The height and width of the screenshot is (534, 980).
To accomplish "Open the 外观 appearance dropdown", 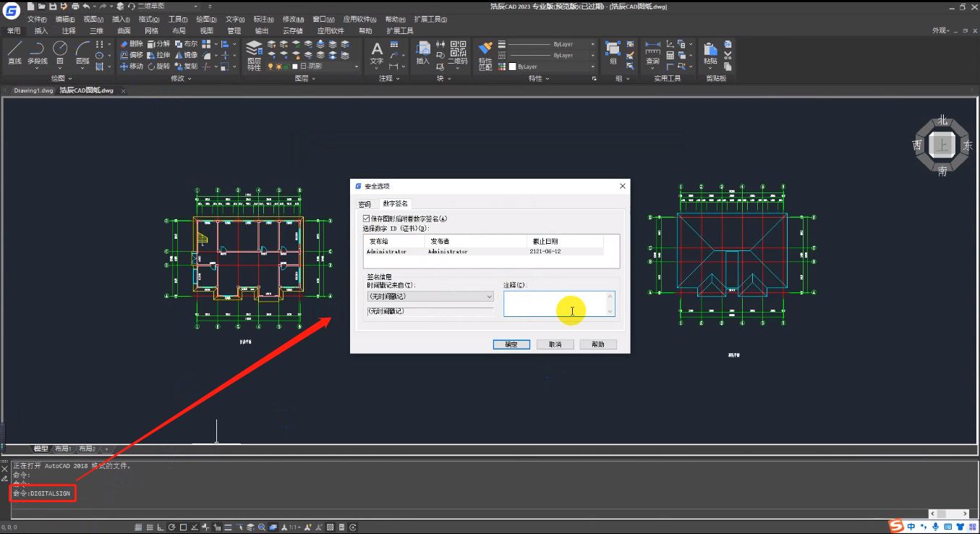I will pos(939,30).
